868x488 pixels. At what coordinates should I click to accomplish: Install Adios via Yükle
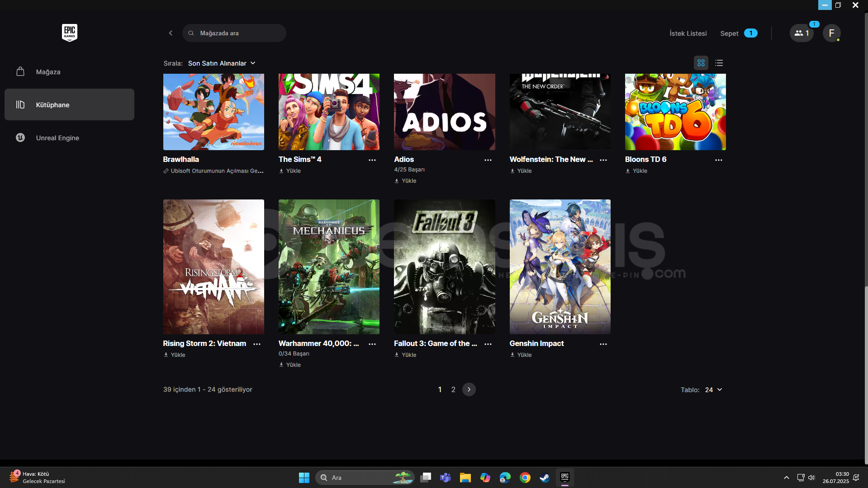[405, 181]
